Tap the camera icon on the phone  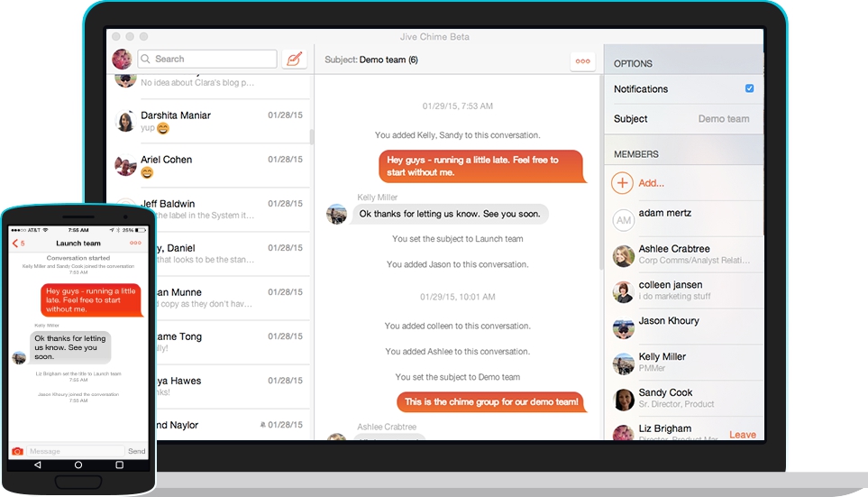17,451
